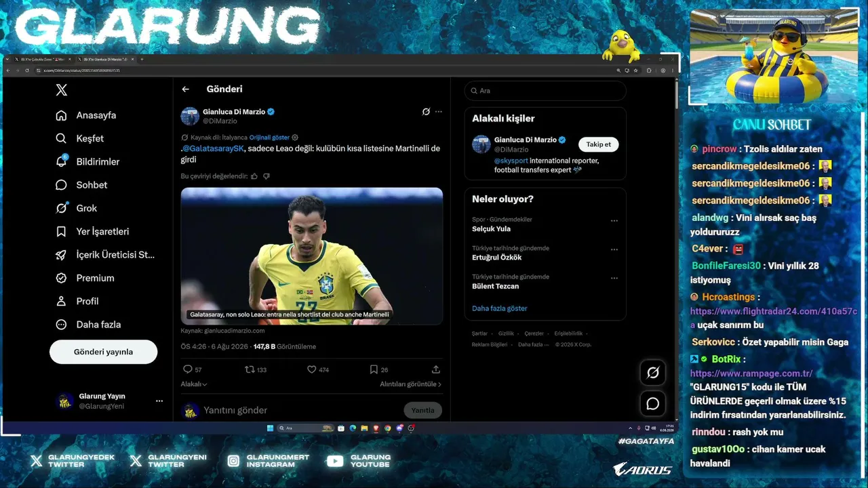This screenshot has width=868, height=488.
Task: Expand Alakalı reply sort dropdown
Action: 194,384
